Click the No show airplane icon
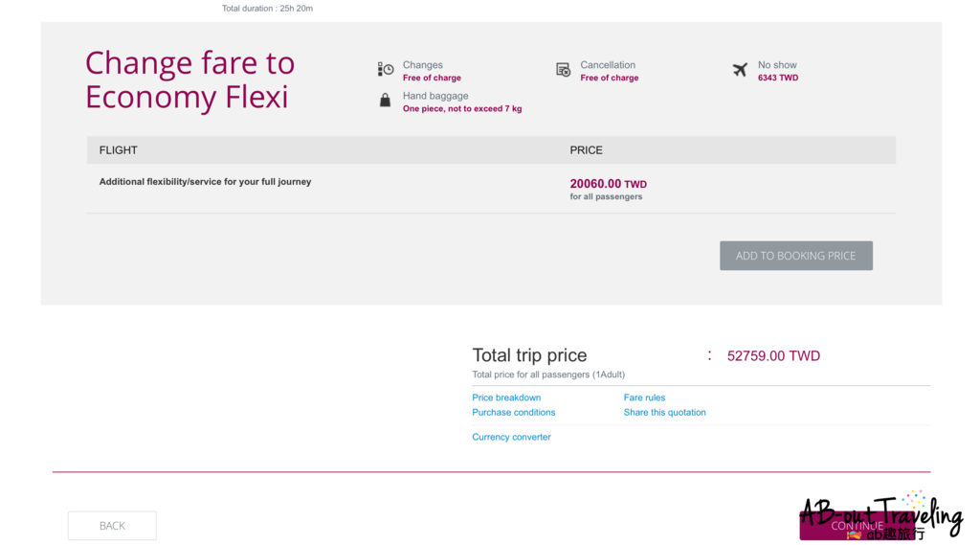This screenshot has width=980, height=545. tap(740, 70)
